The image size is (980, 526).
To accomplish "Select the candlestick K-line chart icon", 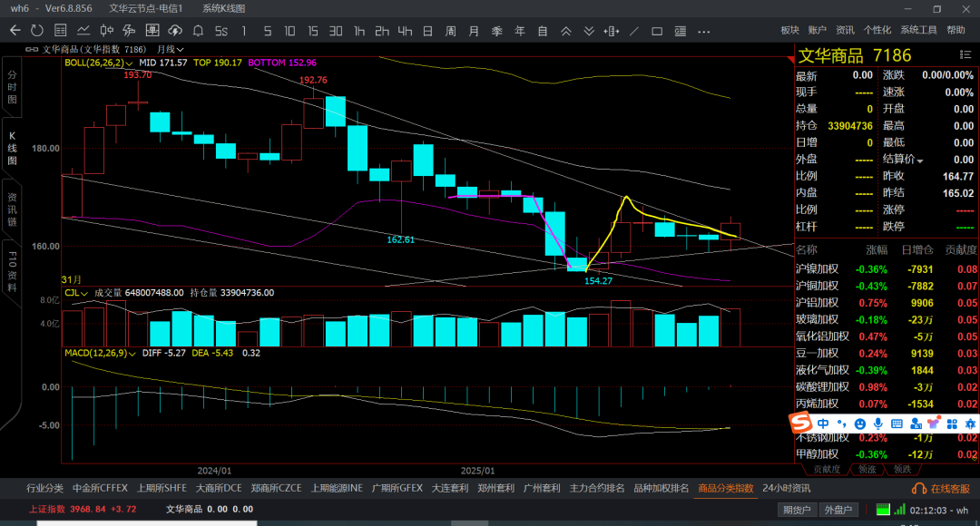I will pos(107,31).
